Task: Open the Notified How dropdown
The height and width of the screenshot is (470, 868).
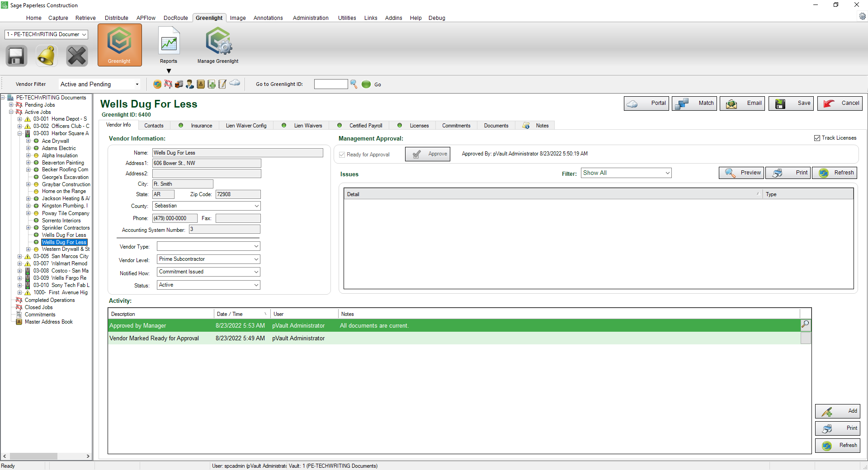Action: point(208,272)
